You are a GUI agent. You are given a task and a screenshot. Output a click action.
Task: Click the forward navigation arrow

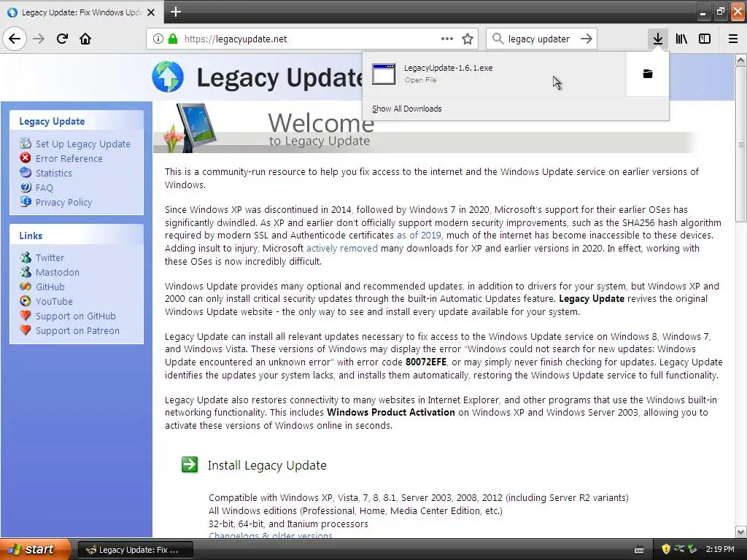[39, 39]
